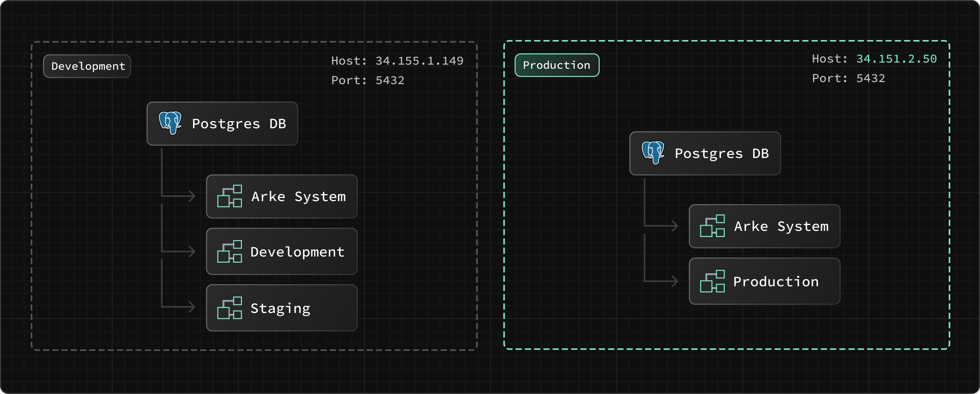This screenshot has width=980, height=394.
Task: Click the host address 34.151.2.50
Action: pos(897,58)
